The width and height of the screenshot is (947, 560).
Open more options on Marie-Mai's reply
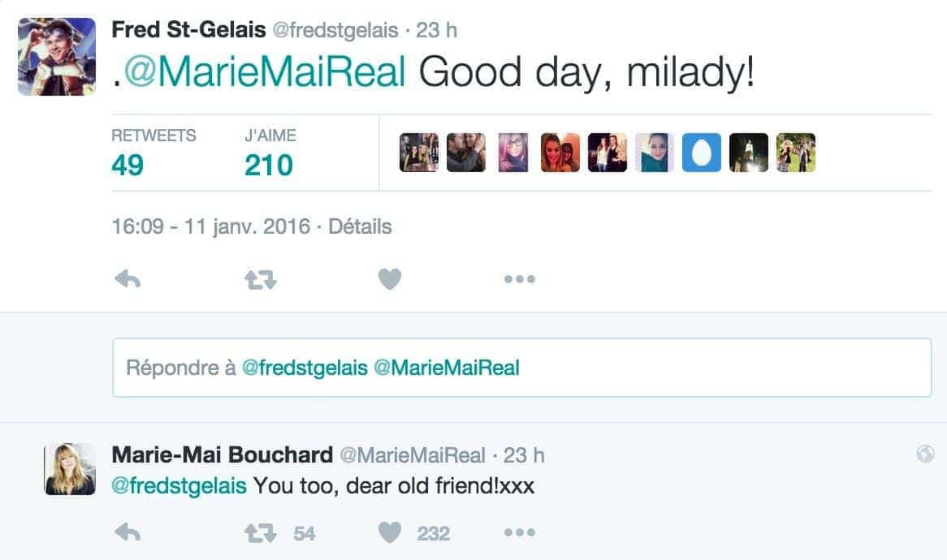(x=519, y=533)
